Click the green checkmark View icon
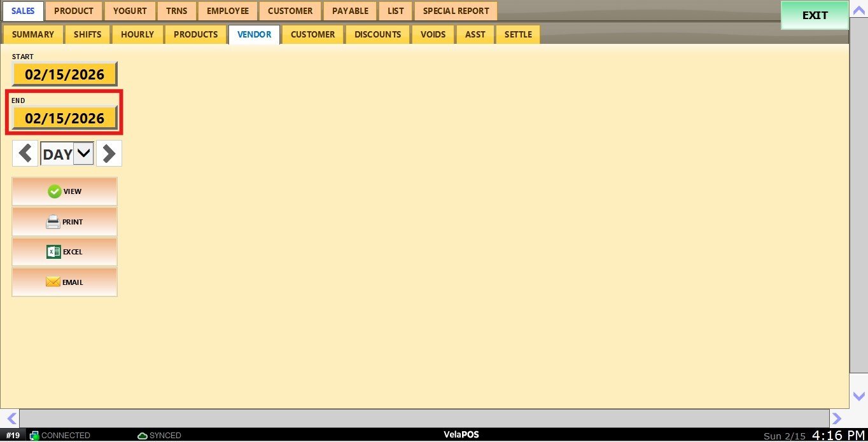This screenshot has width=868, height=442. (x=55, y=191)
